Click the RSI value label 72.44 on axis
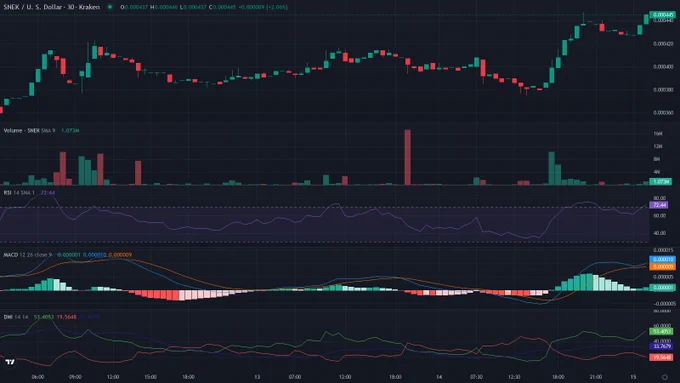The width and height of the screenshot is (680, 383). 659,205
